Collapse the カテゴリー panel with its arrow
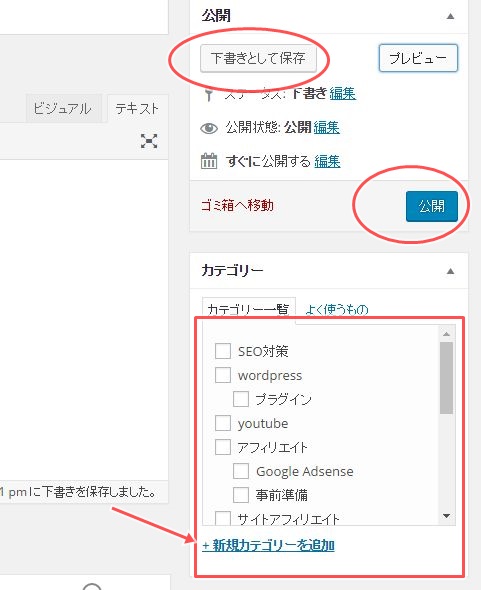The image size is (481, 590). point(450,271)
